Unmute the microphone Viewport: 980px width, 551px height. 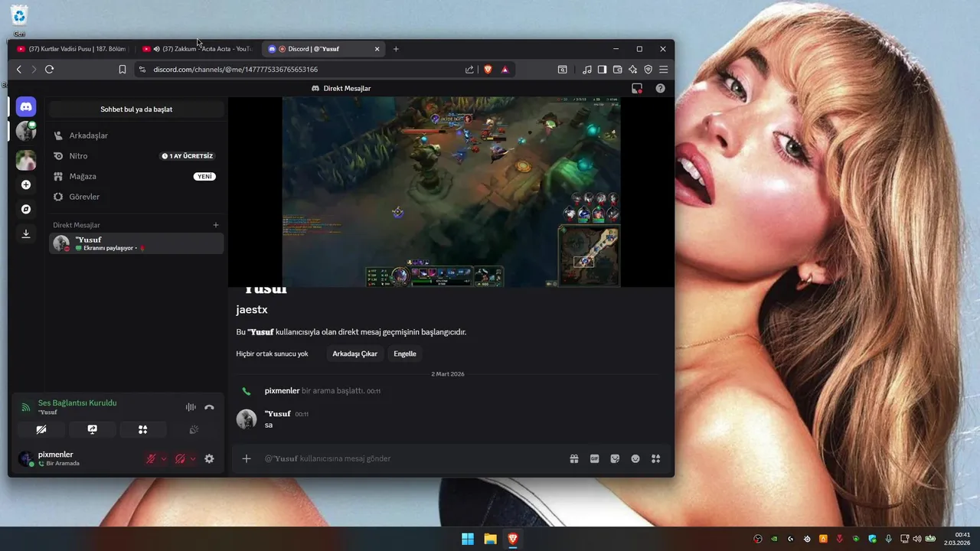tap(151, 458)
